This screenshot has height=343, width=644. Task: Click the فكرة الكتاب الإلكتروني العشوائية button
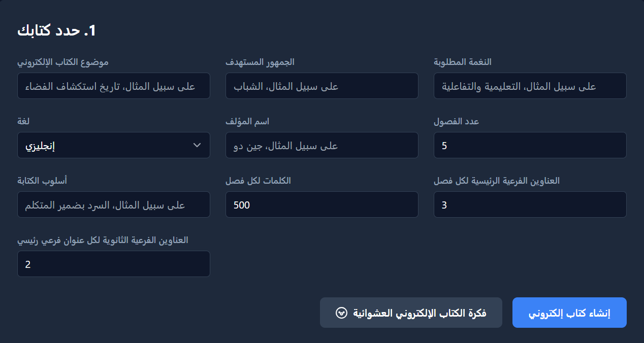411,313
